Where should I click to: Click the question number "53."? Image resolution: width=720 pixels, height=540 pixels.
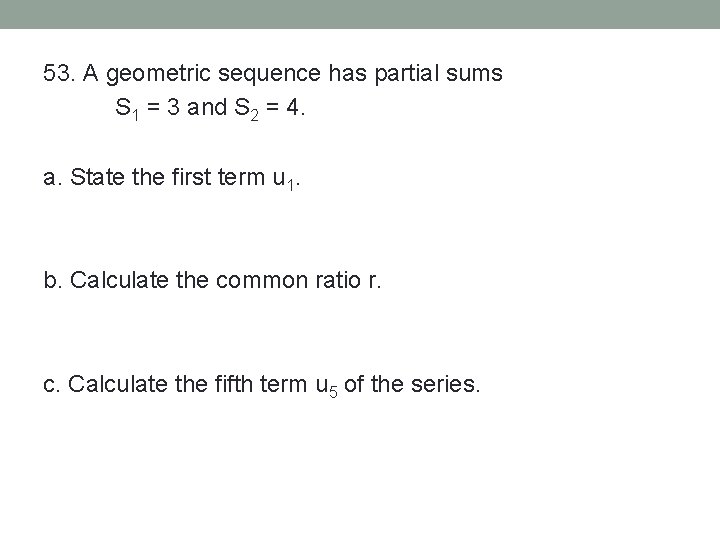click(x=60, y=74)
